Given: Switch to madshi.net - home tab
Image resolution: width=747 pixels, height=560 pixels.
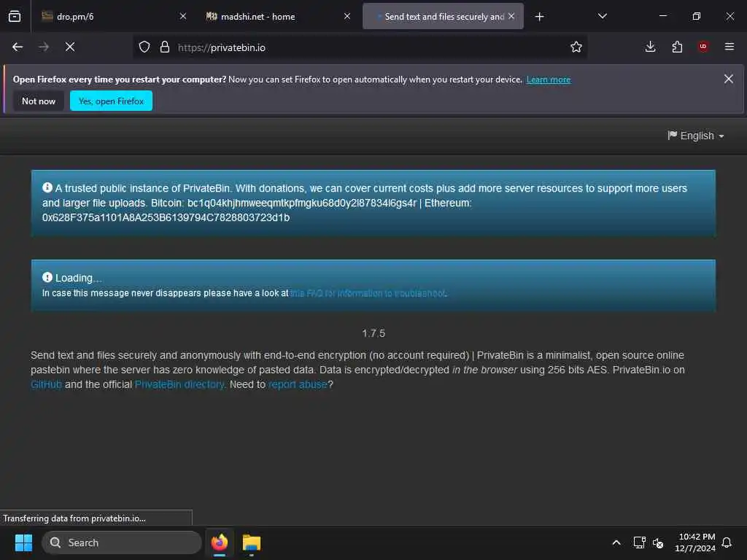Looking at the screenshot, I should [x=277, y=16].
